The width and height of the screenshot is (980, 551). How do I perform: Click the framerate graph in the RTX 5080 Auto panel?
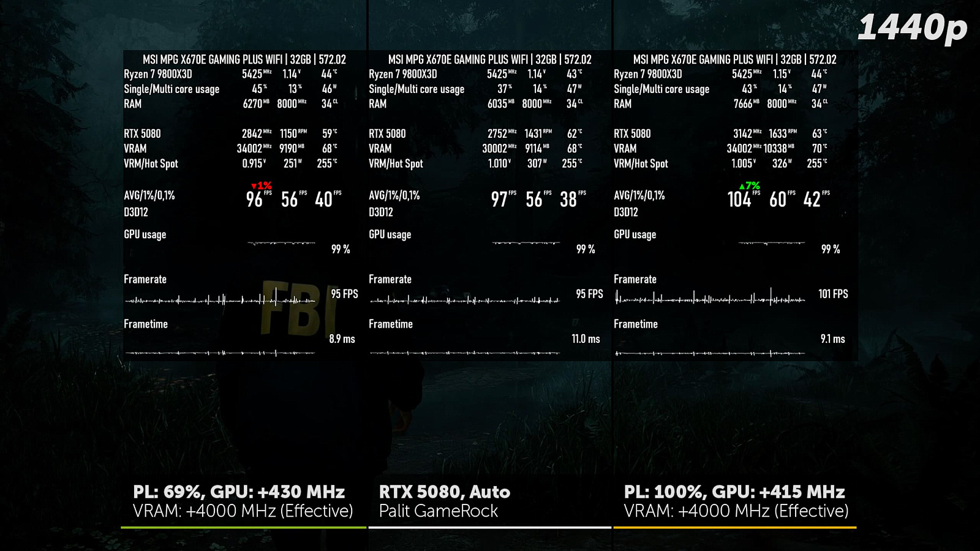tap(465, 300)
